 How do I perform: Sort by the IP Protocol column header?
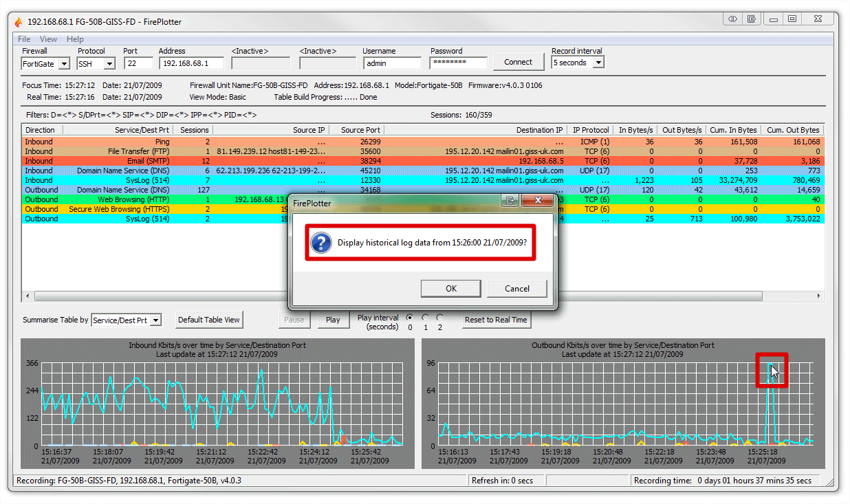(591, 130)
